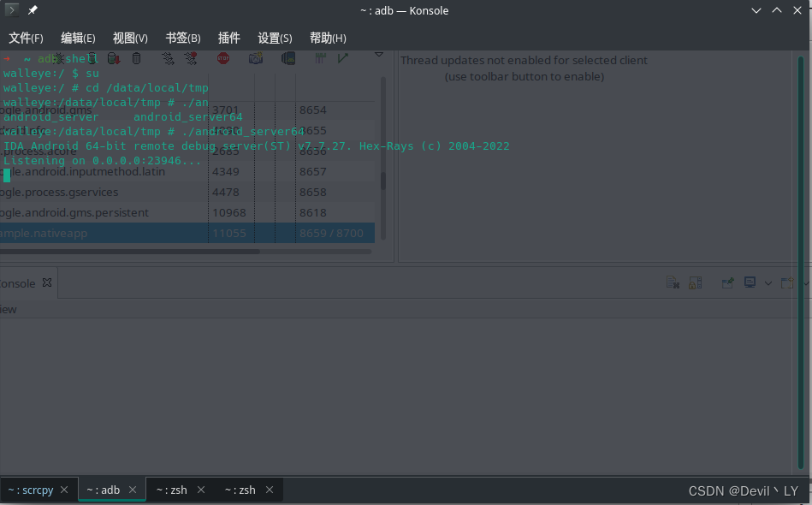812x505 pixels.
Task: Click the OpenGL trace green arrow icon
Action: [x=343, y=58]
